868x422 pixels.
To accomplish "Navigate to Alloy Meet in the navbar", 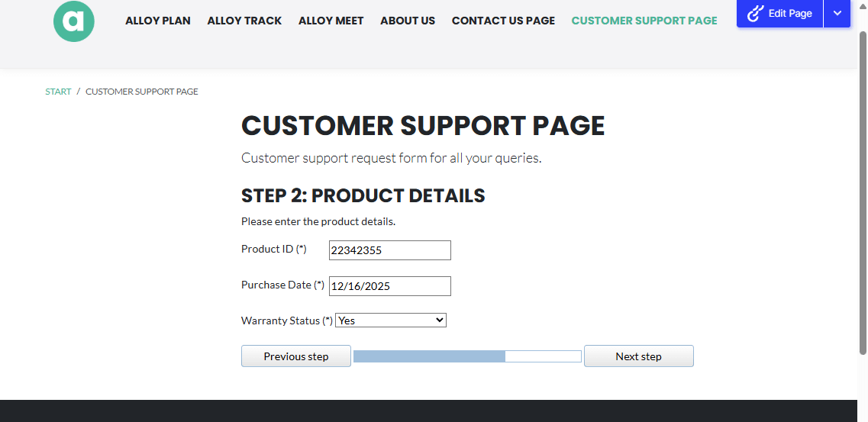I will click(331, 21).
